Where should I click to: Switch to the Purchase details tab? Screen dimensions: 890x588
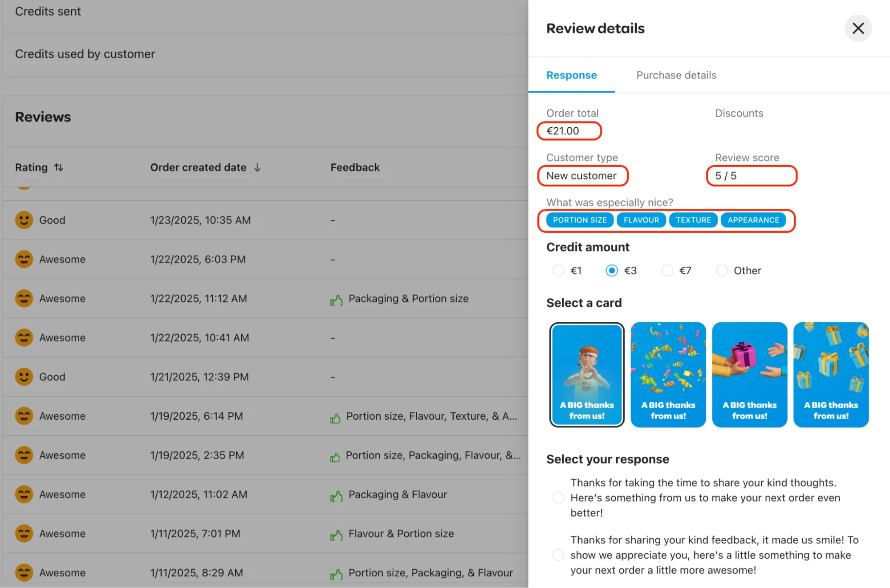(676, 75)
